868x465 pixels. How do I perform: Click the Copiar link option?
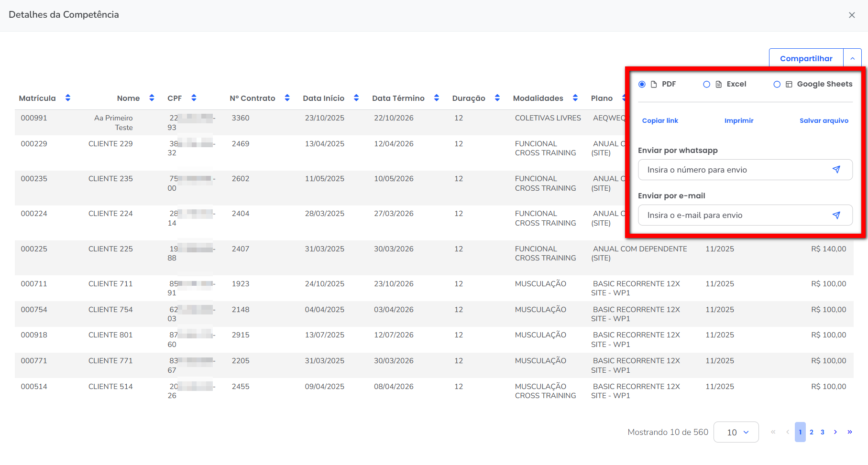(660, 120)
